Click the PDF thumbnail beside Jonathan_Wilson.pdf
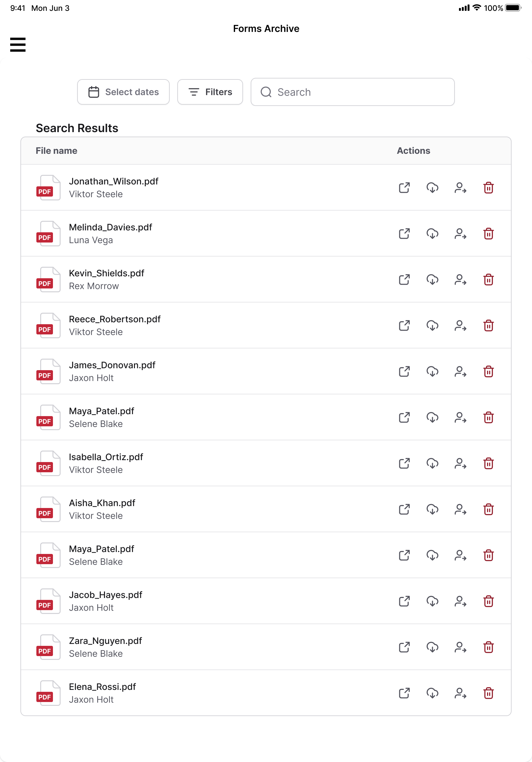532x762 pixels. (x=48, y=188)
